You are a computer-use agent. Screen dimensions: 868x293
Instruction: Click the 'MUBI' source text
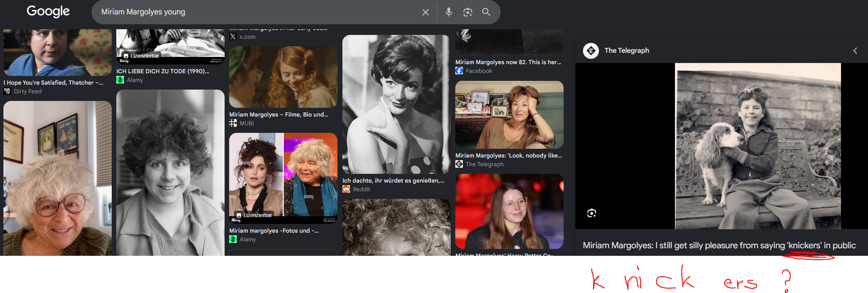click(247, 123)
